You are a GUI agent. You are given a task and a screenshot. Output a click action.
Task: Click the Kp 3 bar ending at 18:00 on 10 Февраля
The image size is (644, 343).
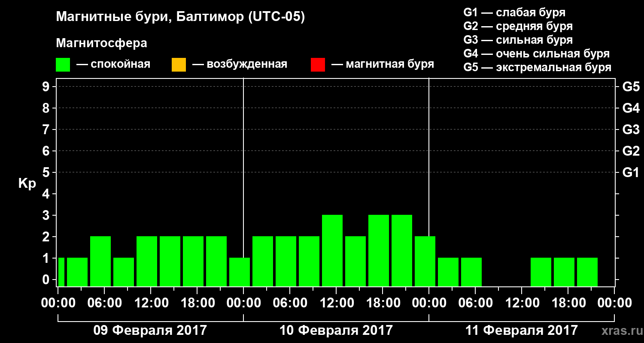pyautogui.click(x=379, y=250)
